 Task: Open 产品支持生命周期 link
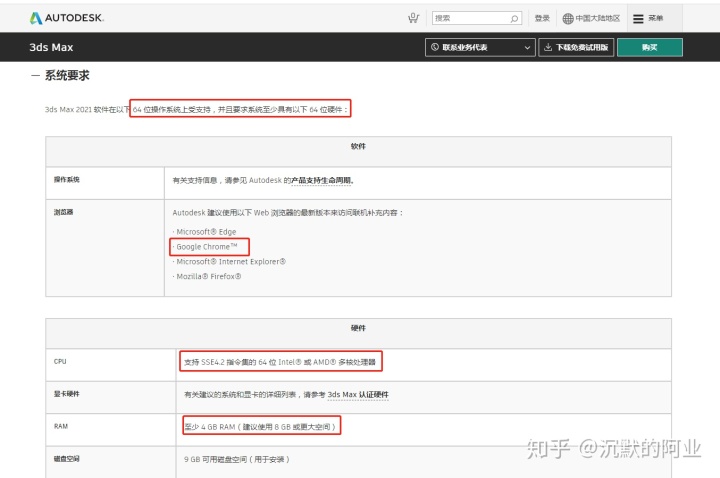tap(322, 180)
